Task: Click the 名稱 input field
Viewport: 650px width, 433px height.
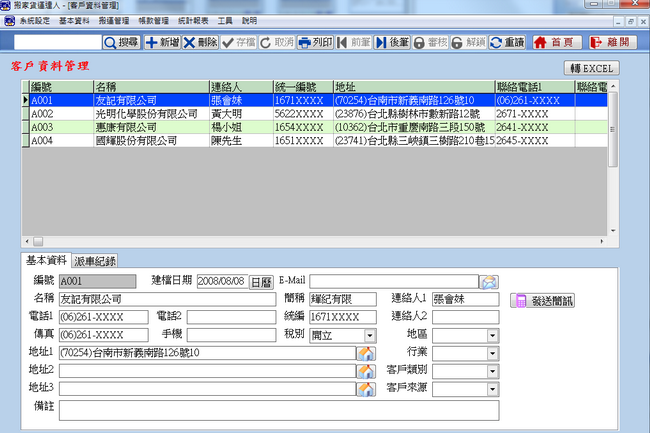Action: 167,299
